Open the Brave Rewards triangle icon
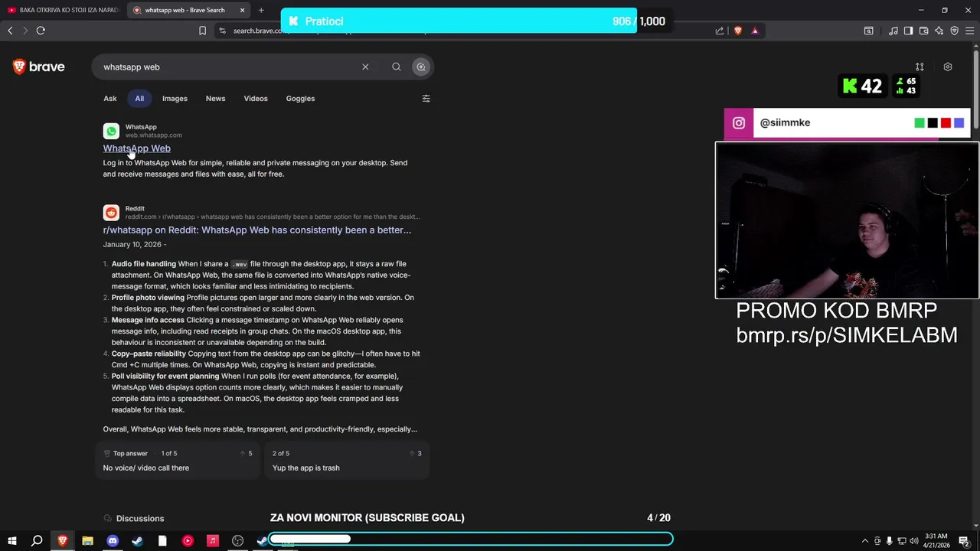This screenshot has width=980, height=551. 755,31
